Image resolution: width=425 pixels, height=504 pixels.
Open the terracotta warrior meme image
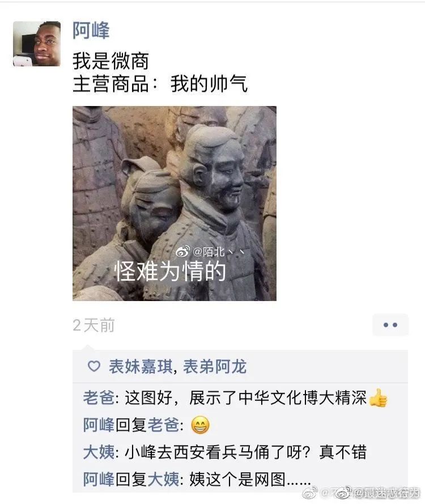pyautogui.click(x=175, y=204)
